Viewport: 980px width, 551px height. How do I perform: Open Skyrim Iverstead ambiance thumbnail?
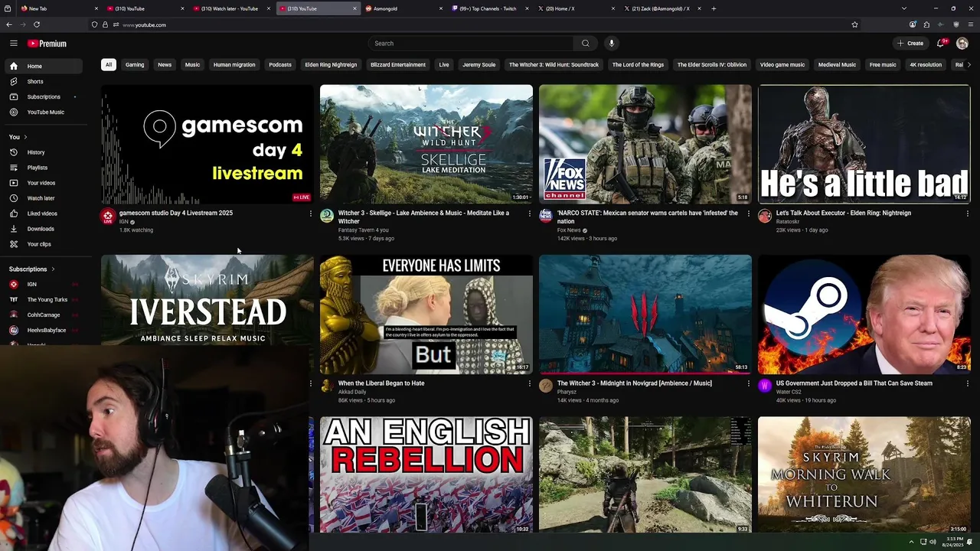coord(207,300)
